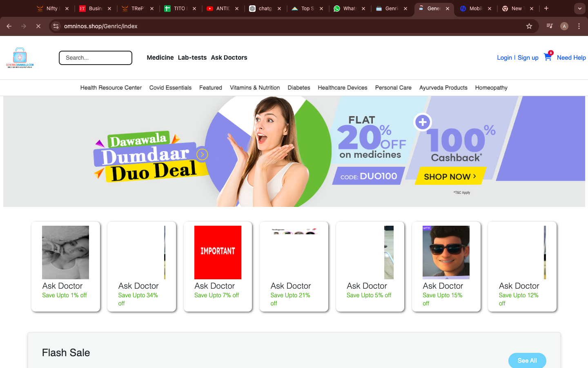Open the Healthcare Devices category

342,88
